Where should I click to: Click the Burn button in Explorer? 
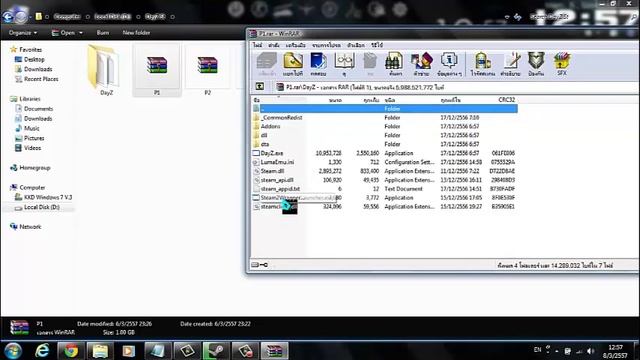click(x=103, y=33)
